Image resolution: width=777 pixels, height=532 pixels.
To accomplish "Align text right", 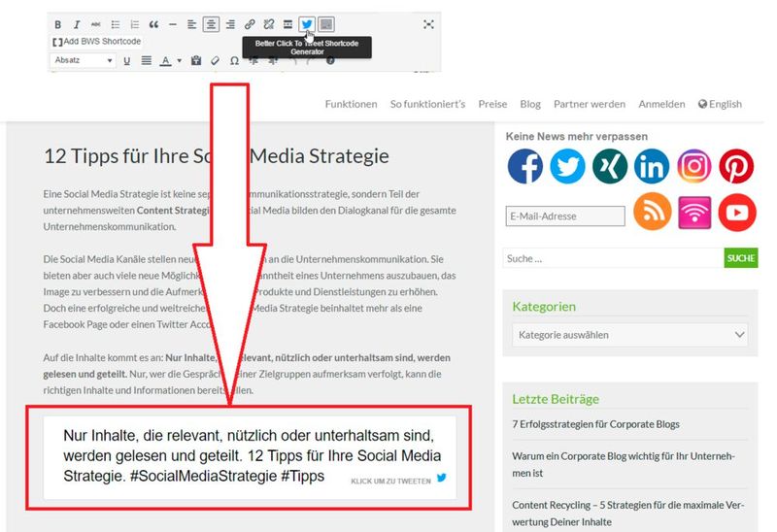I will [230, 24].
